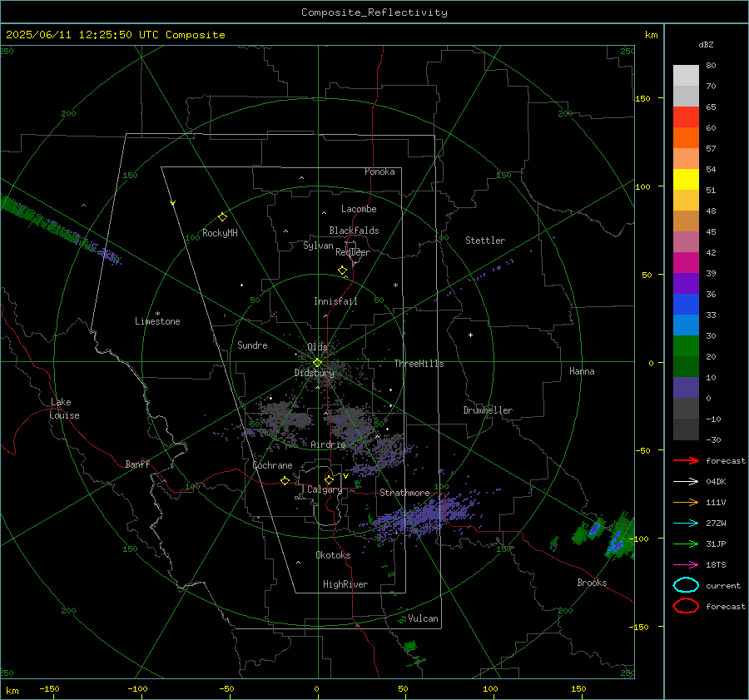
Task: Select the bright green 30-20 dBZ swatch
Action: point(686,346)
